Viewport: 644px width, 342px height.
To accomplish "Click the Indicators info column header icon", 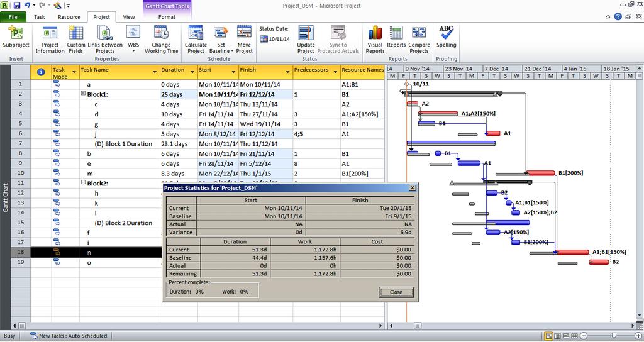I will tap(41, 72).
